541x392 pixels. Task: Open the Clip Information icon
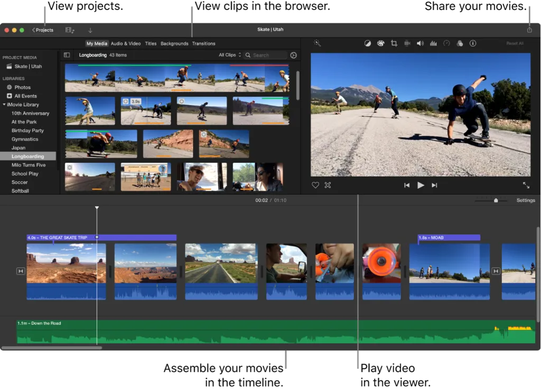click(x=473, y=43)
